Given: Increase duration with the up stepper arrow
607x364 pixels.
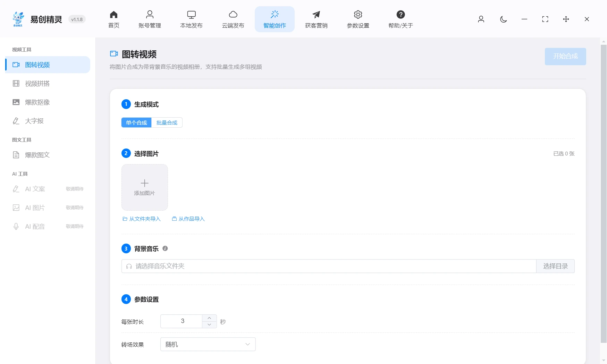Looking at the screenshot, I should pos(209,318).
